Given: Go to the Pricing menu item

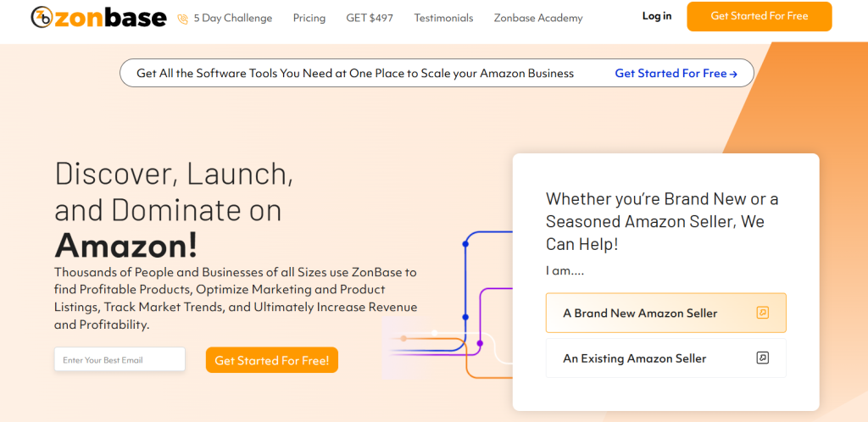Looking at the screenshot, I should tap(309, 18).
